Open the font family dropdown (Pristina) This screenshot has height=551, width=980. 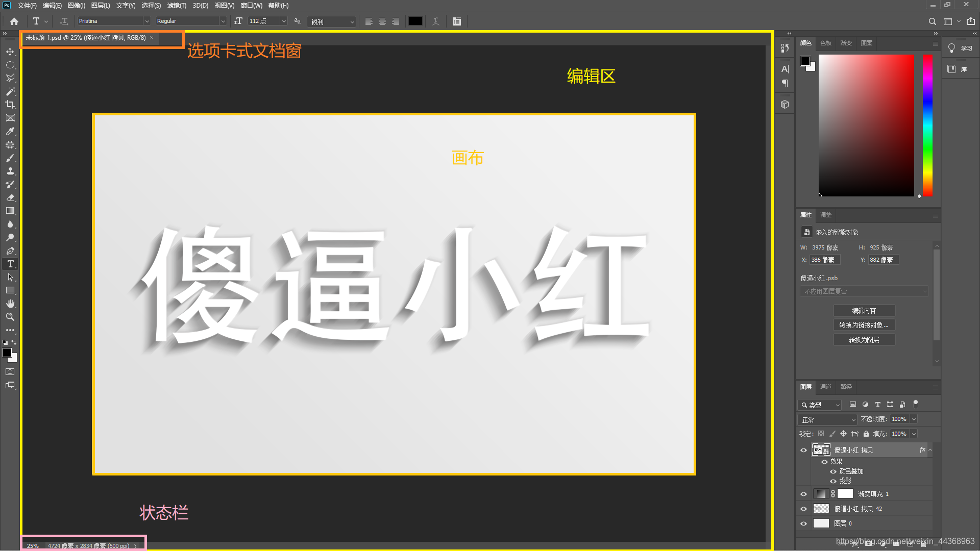pyautogui.click(x=147, y=21)
